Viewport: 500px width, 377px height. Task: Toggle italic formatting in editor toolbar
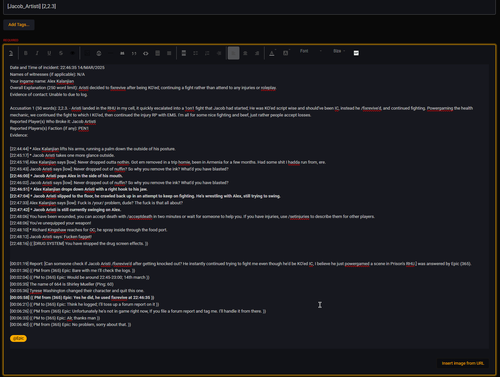tap(37, 53)
